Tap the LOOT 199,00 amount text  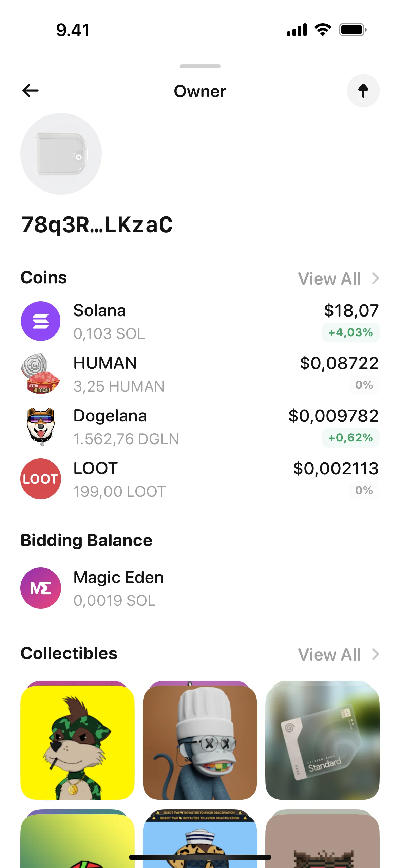click(119, 491)
